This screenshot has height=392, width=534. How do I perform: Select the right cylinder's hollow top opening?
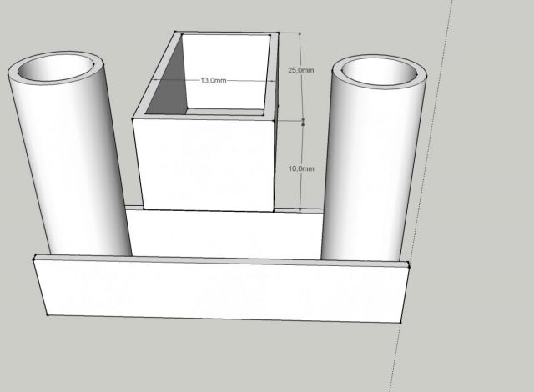point(379,72)
